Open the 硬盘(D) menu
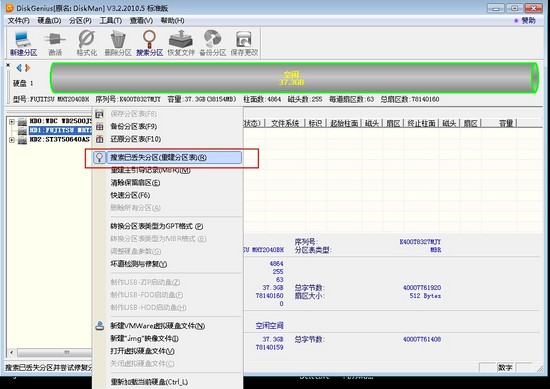Screen dimensions: 550x389 coord(49,21)
